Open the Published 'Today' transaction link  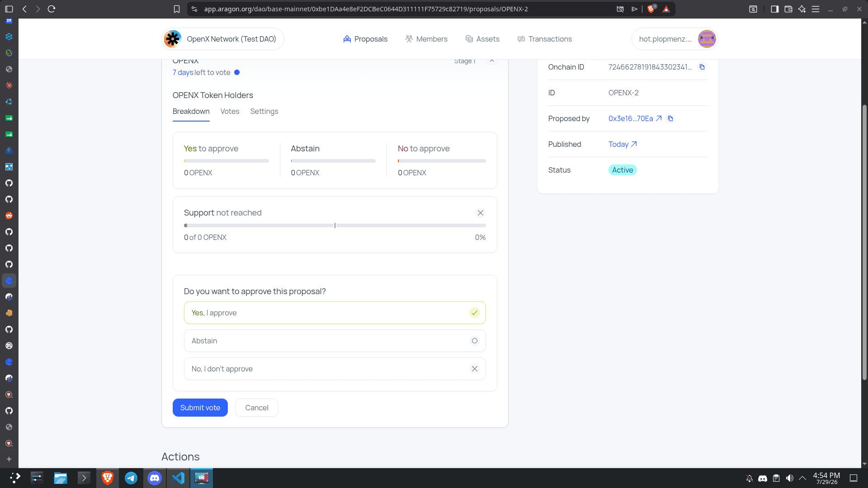pos(623,144)
